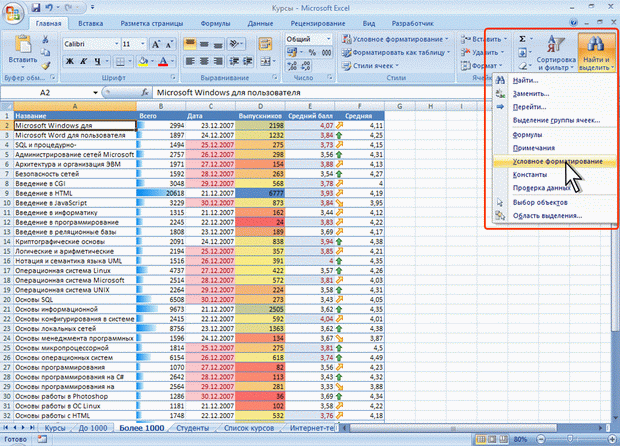This screenshot has height=446, width=620.
Task: Open the Name Box dropdown arrow next to A2
Action: pos(95,93)
